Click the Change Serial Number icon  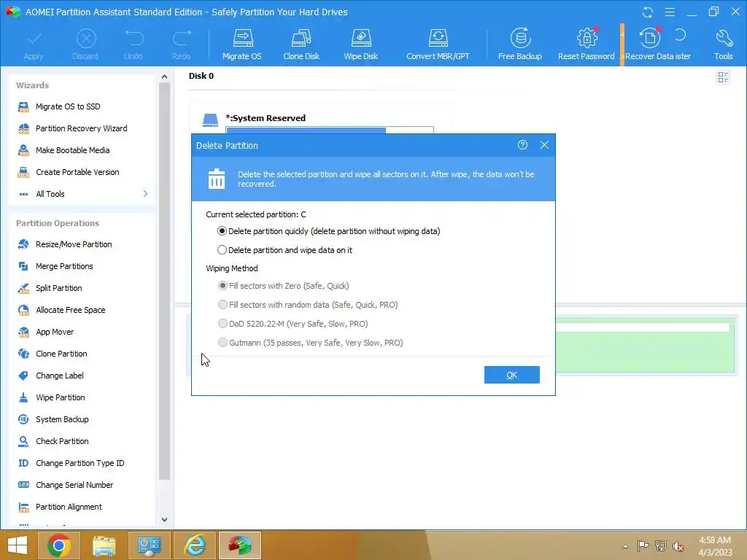pos(23,485)
